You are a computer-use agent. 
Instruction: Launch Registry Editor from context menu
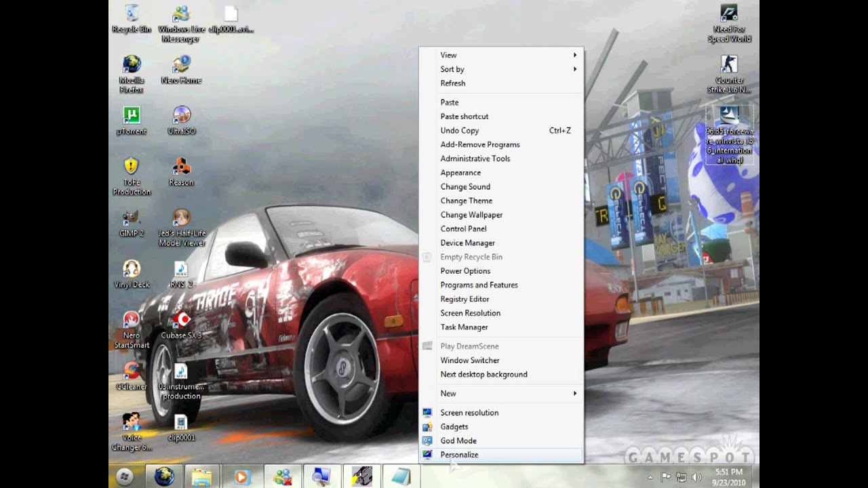(x=501, y=299)
